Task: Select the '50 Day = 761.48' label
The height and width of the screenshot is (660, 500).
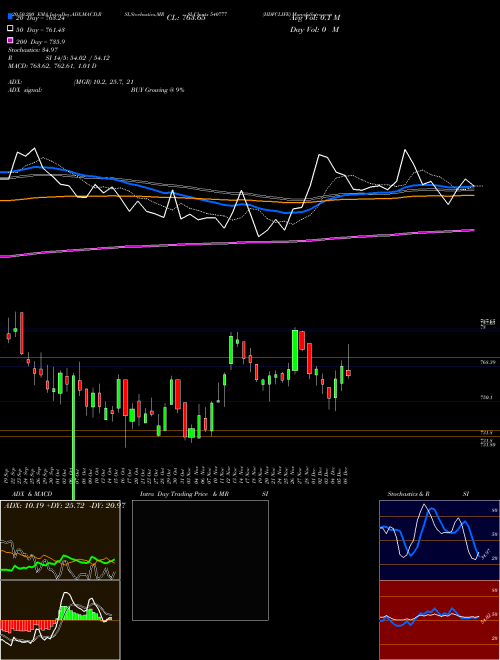Action: click(40, 30)
